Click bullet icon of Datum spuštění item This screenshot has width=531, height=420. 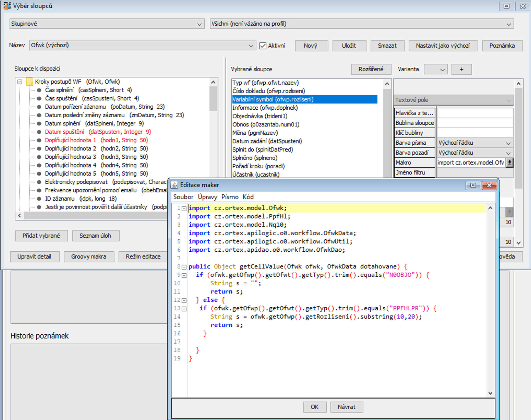pyautogui.click(x=39, y=132)
